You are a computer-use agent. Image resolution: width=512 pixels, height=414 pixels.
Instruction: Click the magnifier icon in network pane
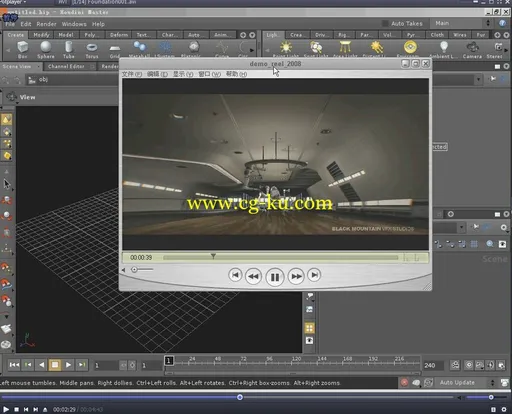coord(490,244)
